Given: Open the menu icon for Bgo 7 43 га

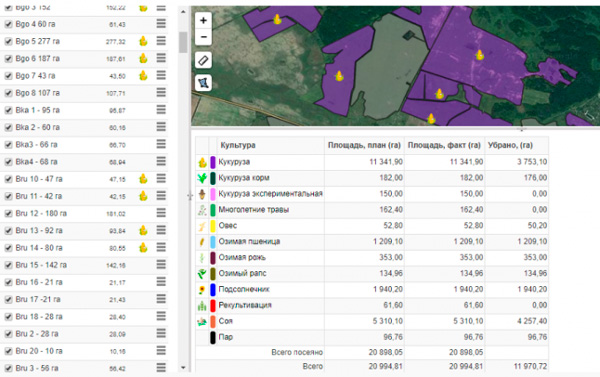Looking at the screenshot, I should [x=161, y=75].
